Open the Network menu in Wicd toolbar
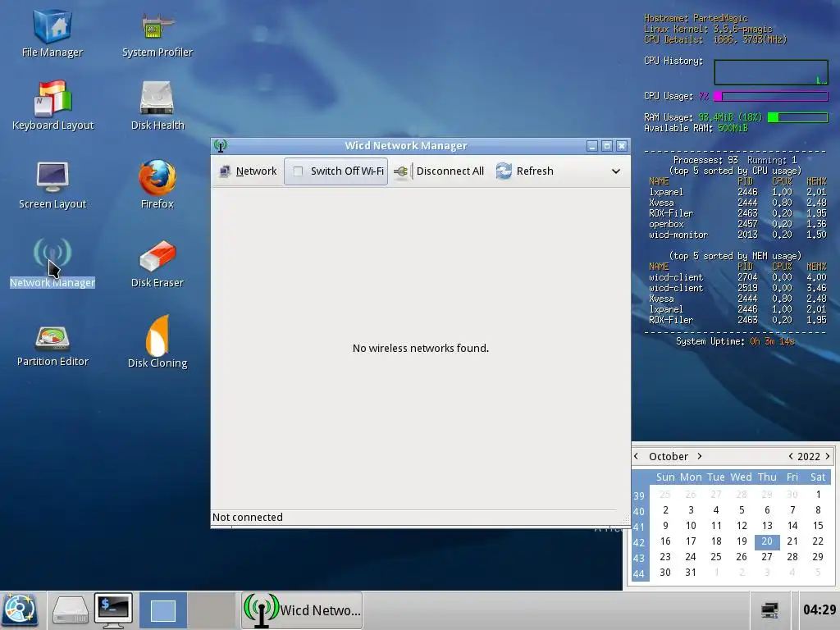 click(248, 171)
